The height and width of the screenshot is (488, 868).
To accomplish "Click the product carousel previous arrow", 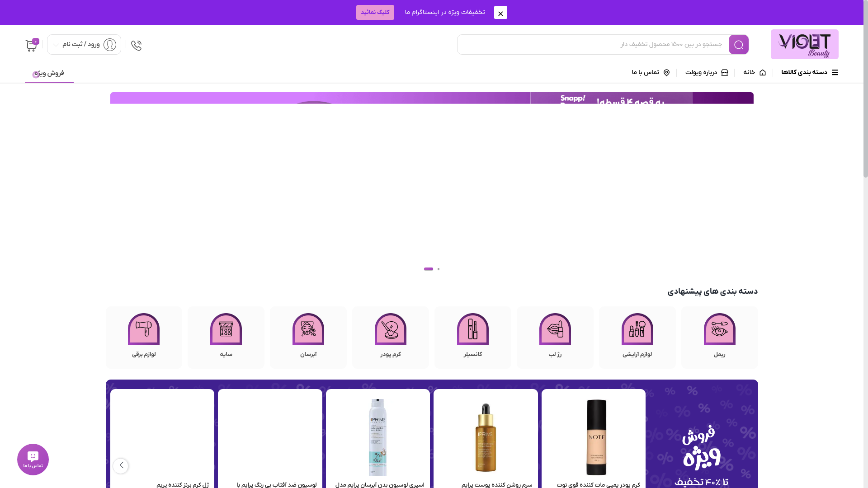I will point(121,466).
